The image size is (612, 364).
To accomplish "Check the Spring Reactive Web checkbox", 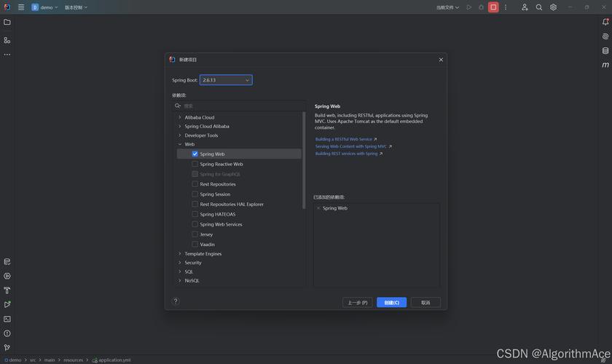I will click(195, 164).
